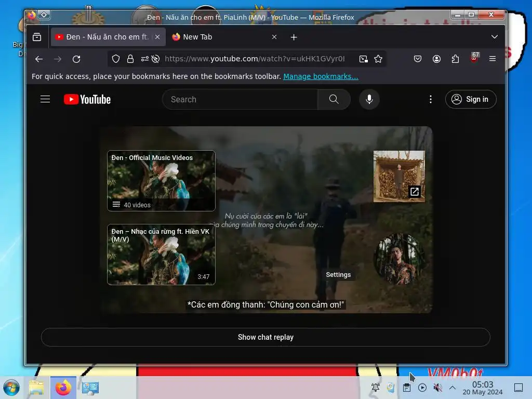532x399 pixels.
Task: Open YouTube settings three-dot menu
Action: [431, 99]
